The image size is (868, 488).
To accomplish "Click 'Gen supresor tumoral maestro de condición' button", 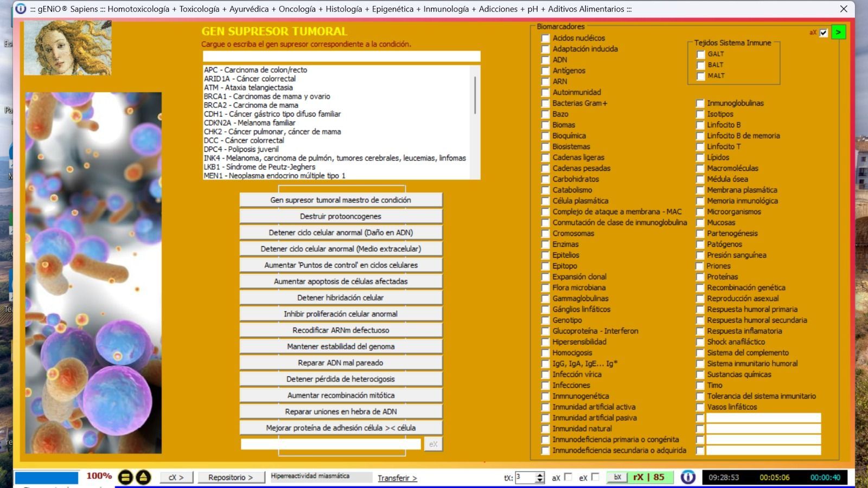I will click(341, 200).
